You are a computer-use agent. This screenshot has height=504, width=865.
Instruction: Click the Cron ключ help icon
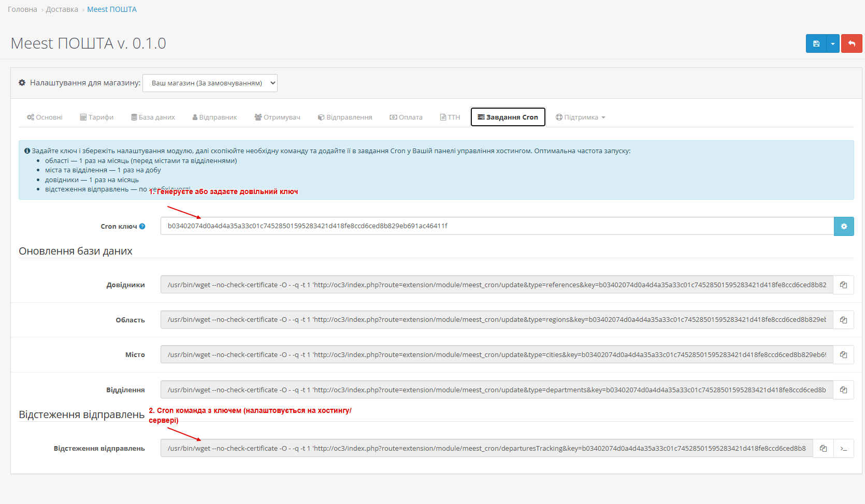(142, 227)
